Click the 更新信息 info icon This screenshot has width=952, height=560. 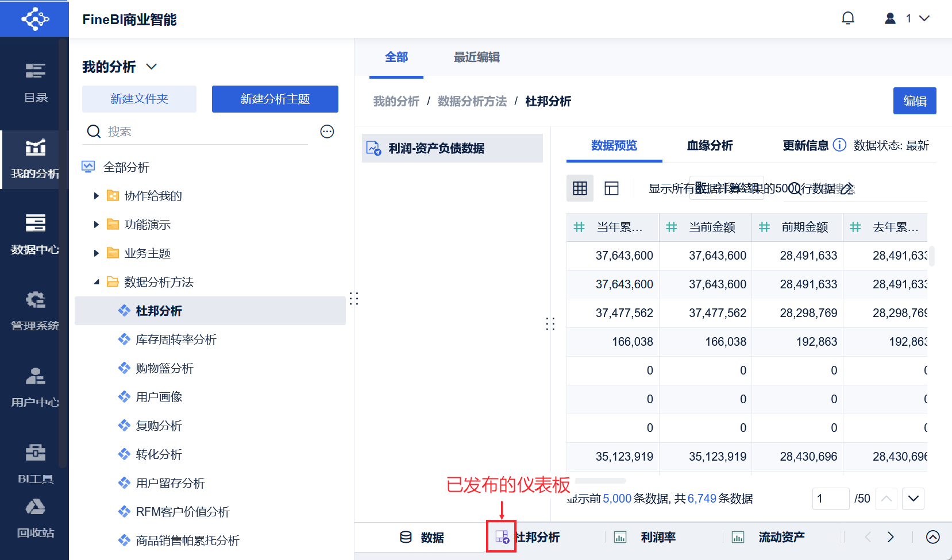coord(839,145)
